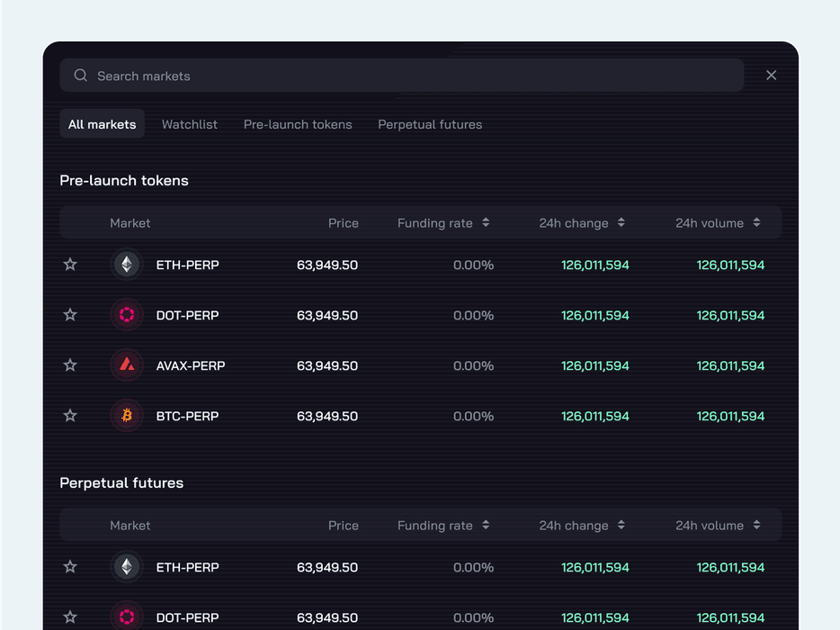
Task: Open the Pre-launch tokens tab
Action: point(298,124)
